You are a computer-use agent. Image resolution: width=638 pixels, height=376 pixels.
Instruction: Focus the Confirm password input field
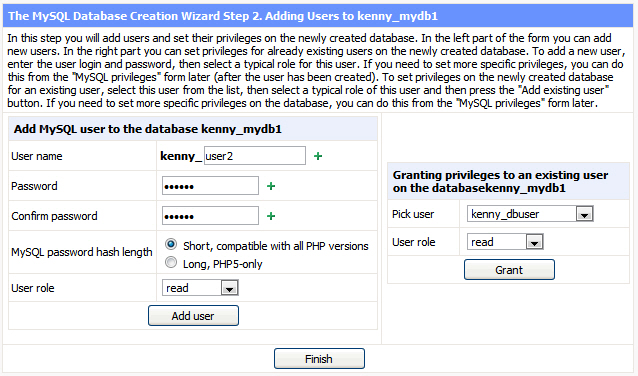coord(210,216)
